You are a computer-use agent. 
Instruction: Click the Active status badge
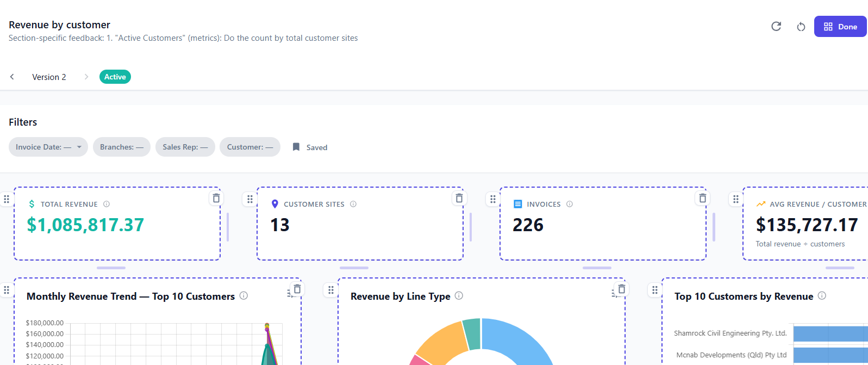115,77
